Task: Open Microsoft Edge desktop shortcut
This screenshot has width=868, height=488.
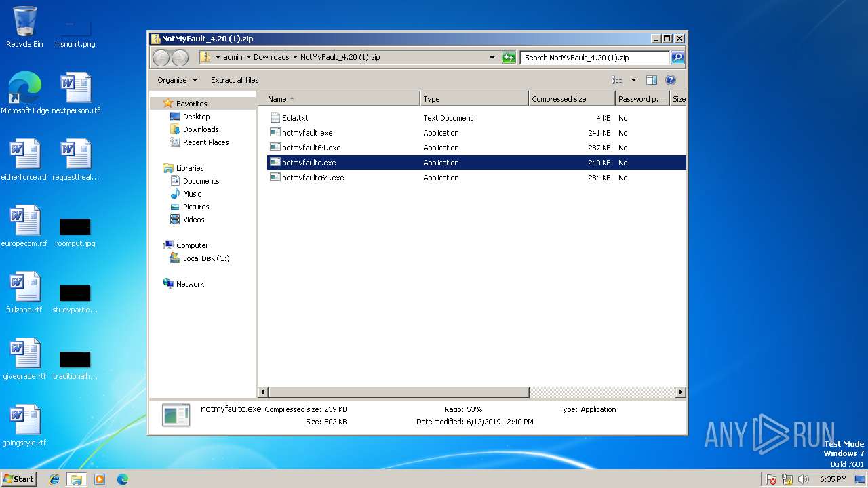Action: point(24,94)
